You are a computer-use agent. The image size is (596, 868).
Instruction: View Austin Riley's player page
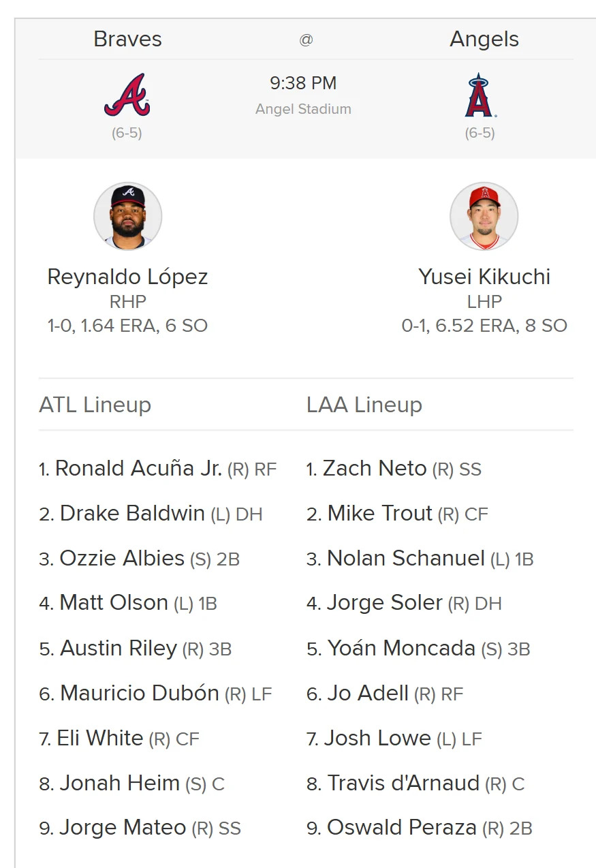click(119, 648)
